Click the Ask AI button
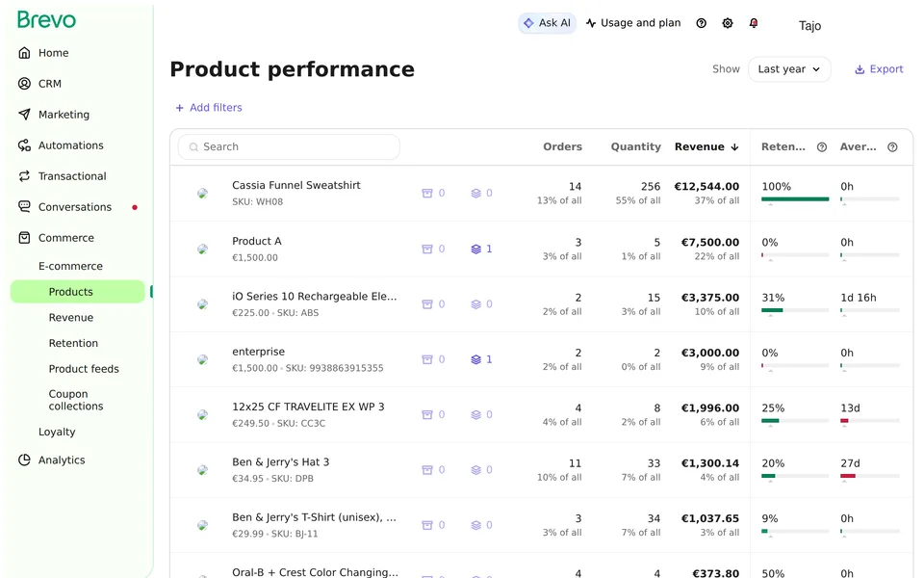 [x=547, y=23]
